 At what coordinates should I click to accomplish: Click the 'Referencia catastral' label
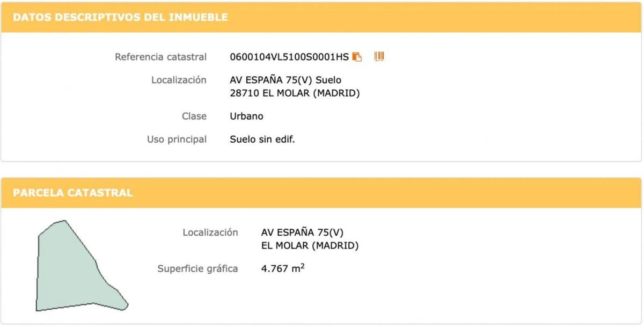(x=160, y=57)
